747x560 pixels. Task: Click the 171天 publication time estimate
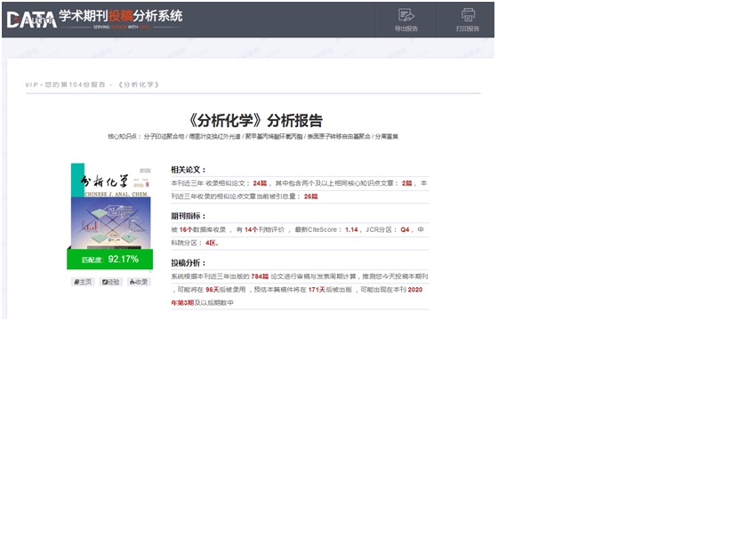tap(317, 290)
